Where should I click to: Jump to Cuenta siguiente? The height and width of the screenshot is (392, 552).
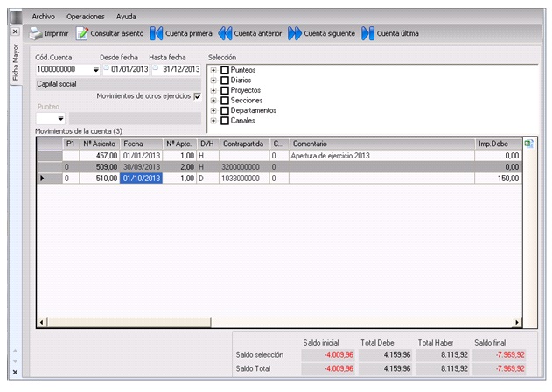pyautogui.click(x=295, y=34)
